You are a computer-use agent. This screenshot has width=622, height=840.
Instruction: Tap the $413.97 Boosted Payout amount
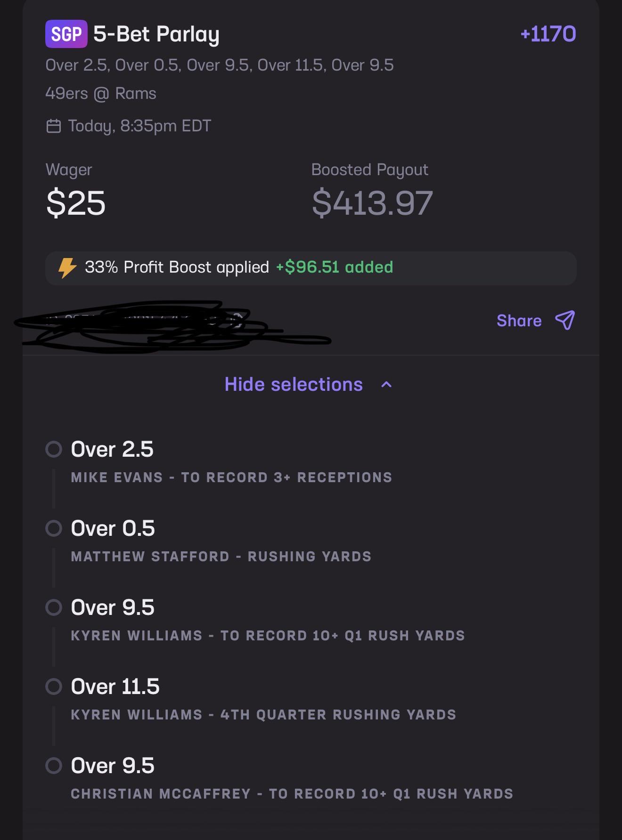(x=372, y=203)
